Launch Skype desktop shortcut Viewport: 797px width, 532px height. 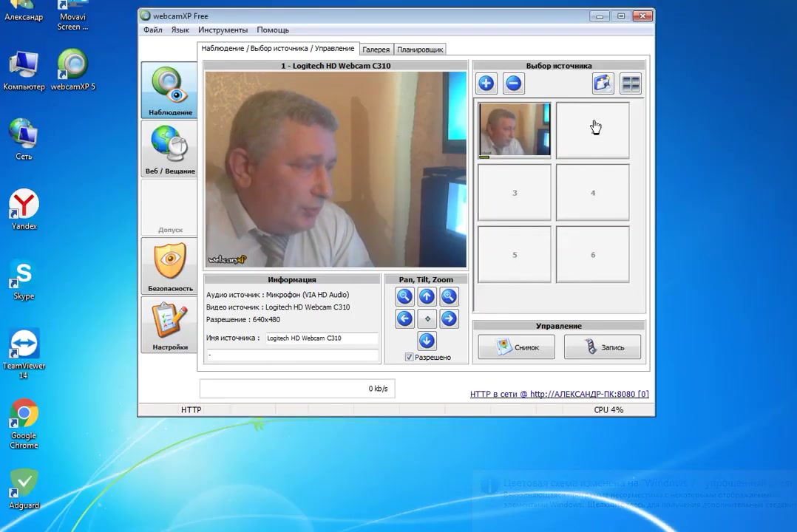click(24, 279)
